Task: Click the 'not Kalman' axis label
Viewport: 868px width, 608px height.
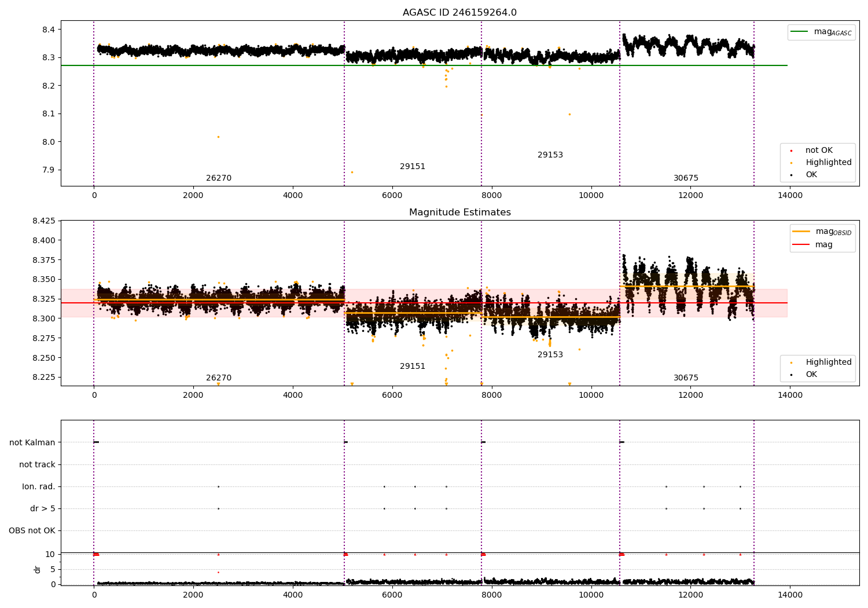Action: 32,442
